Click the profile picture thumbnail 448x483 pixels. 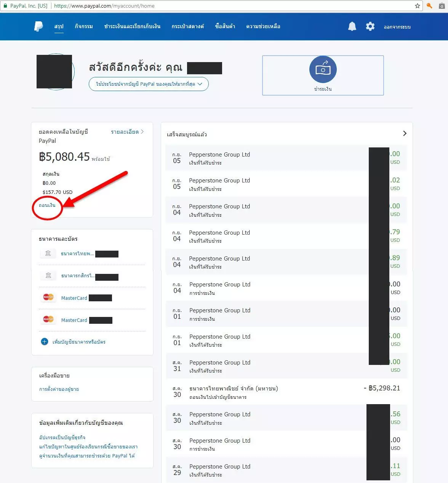[54, 72]
